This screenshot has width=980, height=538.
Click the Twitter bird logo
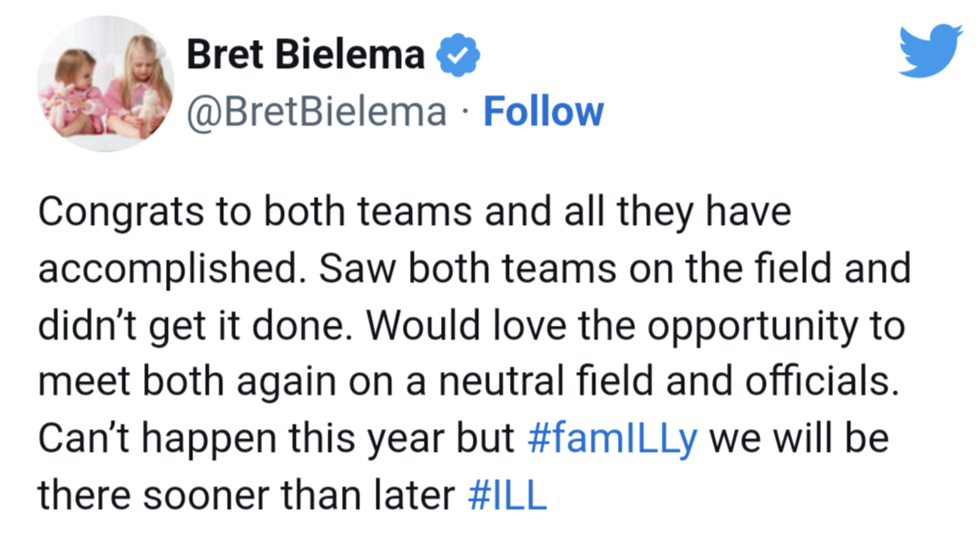click(x=931, y=51)
